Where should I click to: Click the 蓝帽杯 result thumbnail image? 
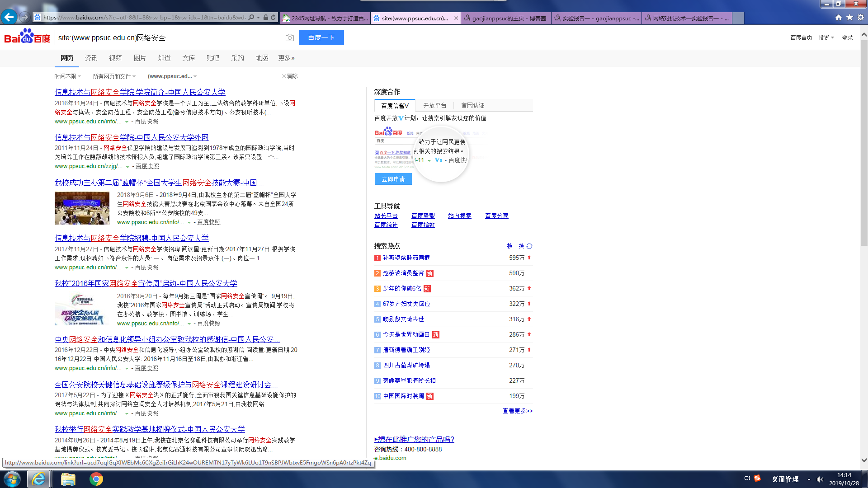coord(82,208)
